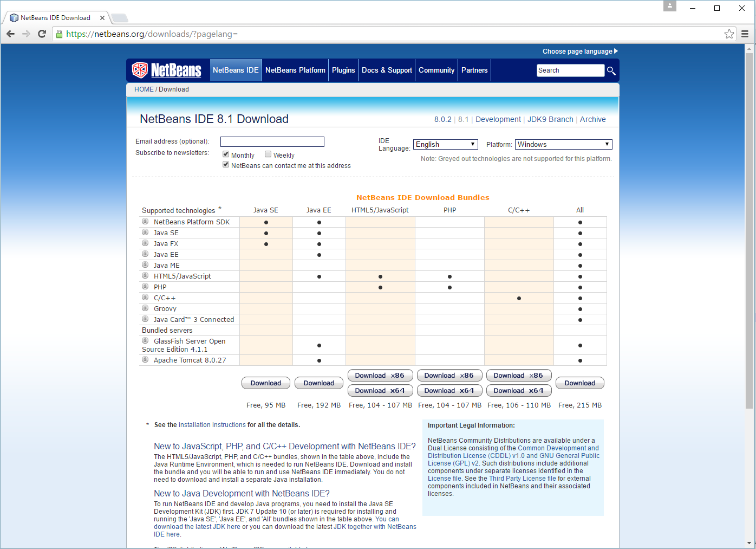
Task: Click the Email address input field
Action: [x=272, y=141]
